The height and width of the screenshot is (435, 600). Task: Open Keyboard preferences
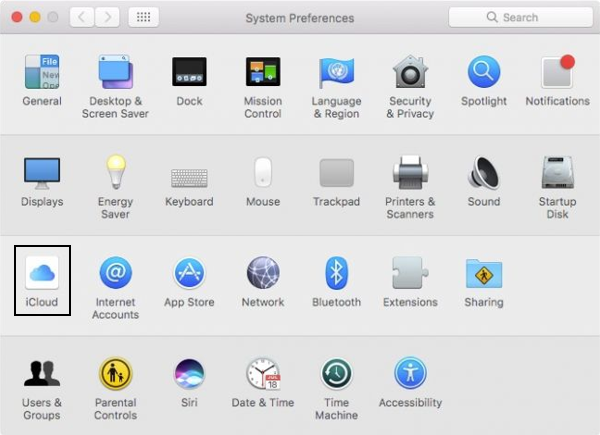pyautogui.click(x=189, y=186)
